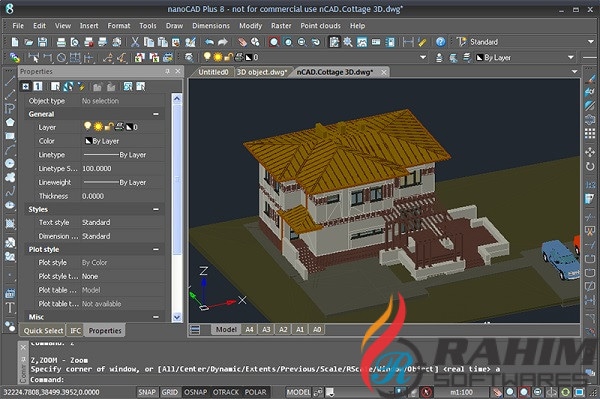Screen dimensions: 600x399
Task: Switch to the 3D object.dwg tab
Action: click(262, 72)
